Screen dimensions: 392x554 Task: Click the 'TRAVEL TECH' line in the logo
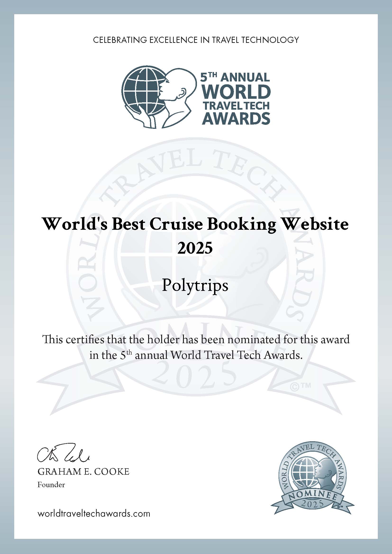pyautogui.click(x=236, y=106)
